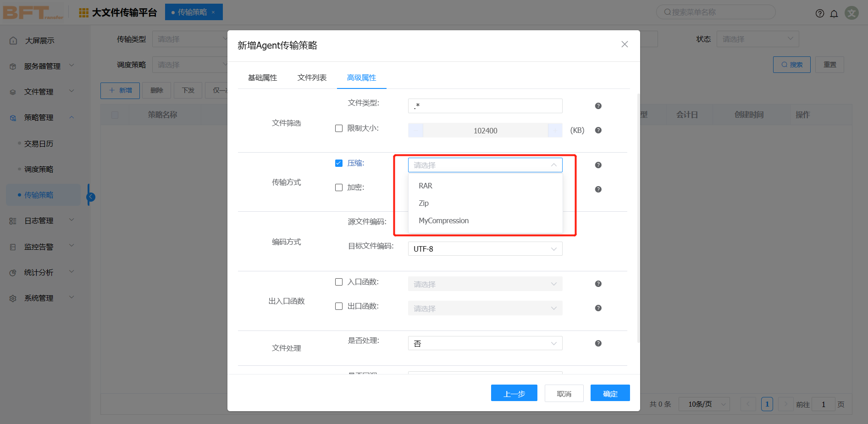Image resolution: width=868 pixels, height=424 pixels.
Task: Open the 10条/页 page size dropdown
Action: (704, 404)
